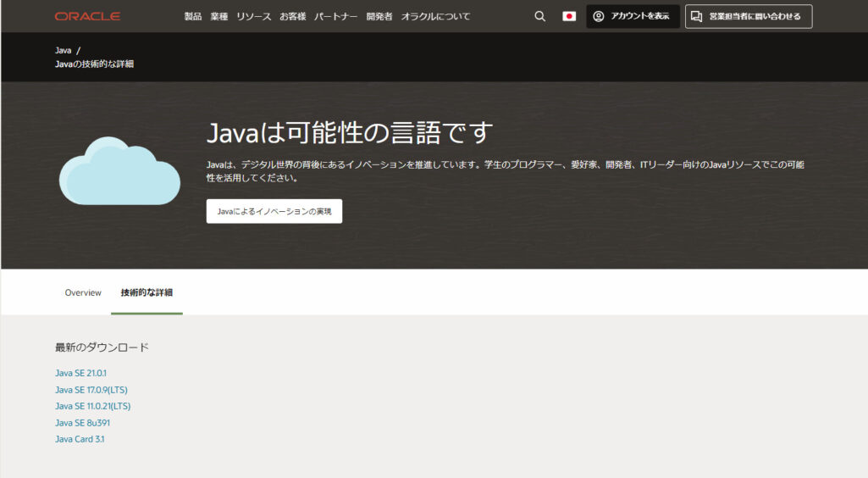
Task: Open the Java SE 8u391 link
Action: point(82,423)
